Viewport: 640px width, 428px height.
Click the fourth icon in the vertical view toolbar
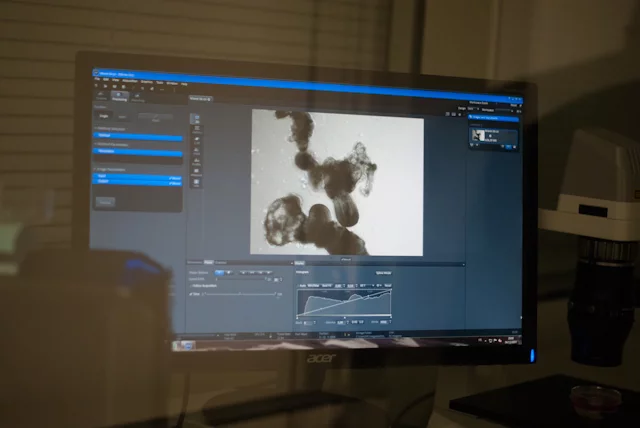click(x=196, y=152)
